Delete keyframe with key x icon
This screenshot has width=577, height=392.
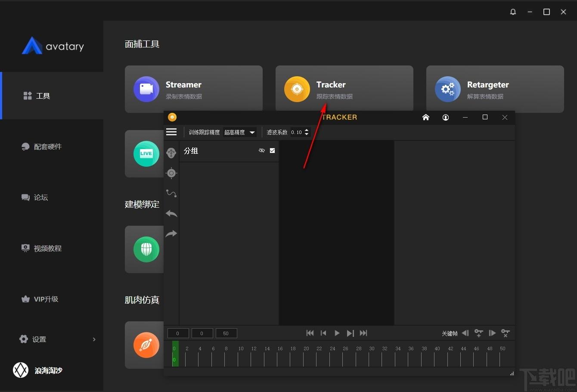click(506, 333)
